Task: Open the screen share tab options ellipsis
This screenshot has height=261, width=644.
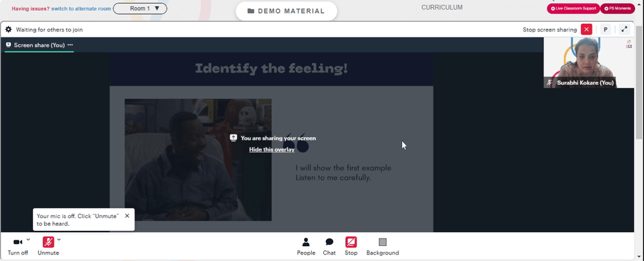Action: pyautogui.click(x=70, y=45)
